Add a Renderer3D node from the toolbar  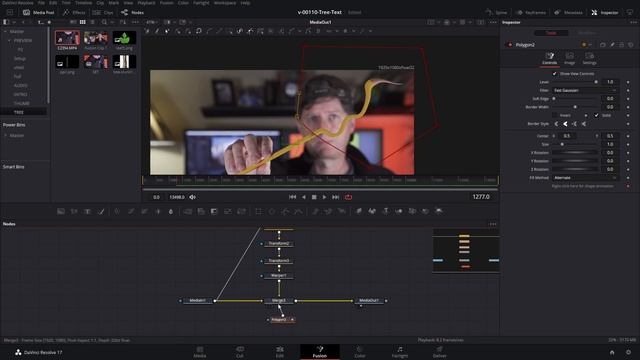click(439, 211)
